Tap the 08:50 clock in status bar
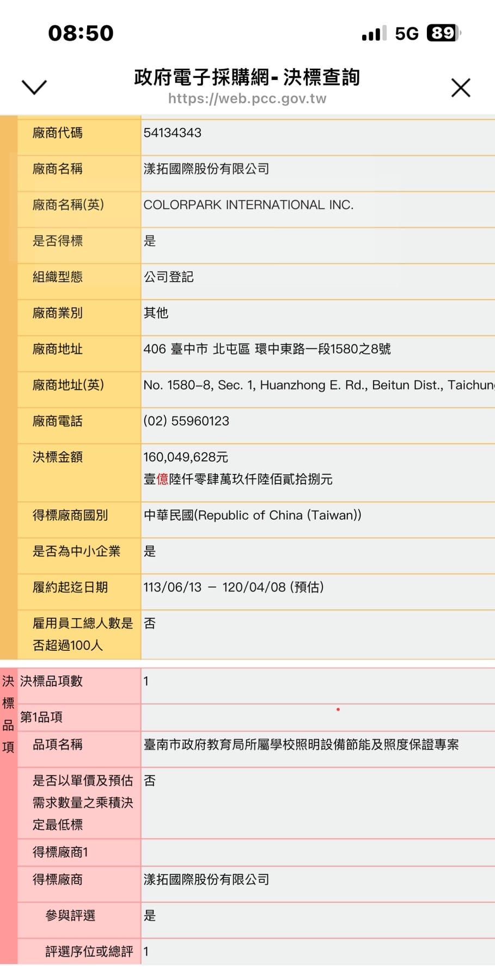The image size is (495, 980). [81, 33]
